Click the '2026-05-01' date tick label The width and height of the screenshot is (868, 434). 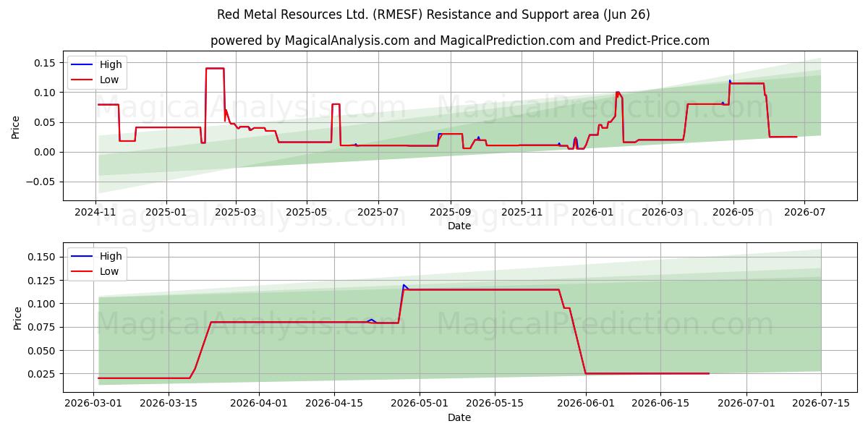pos(419,404)
